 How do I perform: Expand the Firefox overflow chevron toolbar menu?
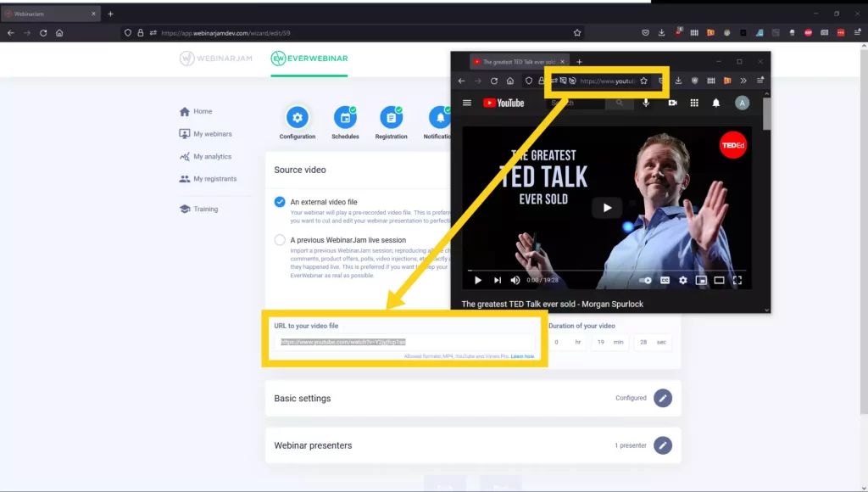(744, 80)
